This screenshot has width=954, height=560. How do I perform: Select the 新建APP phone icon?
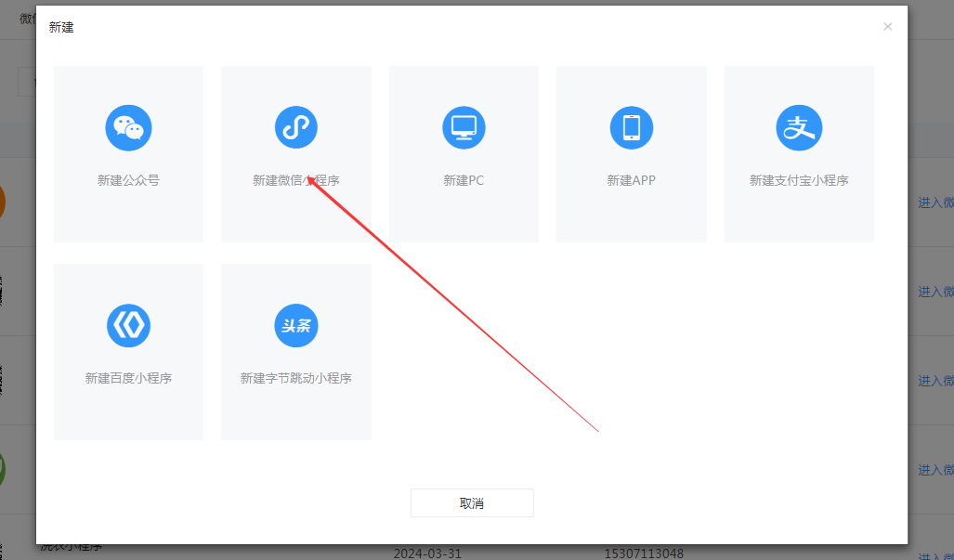(x=632, y=127)
